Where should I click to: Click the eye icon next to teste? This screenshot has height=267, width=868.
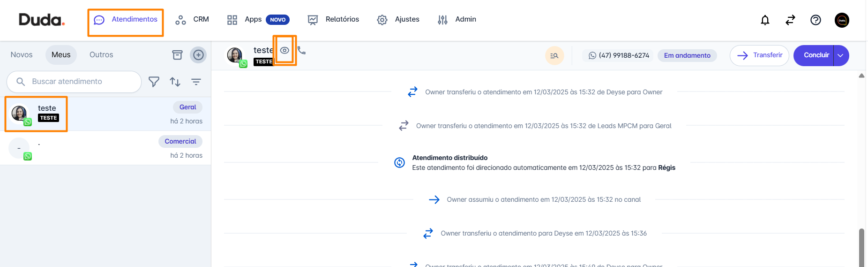(x=284, y=50)
